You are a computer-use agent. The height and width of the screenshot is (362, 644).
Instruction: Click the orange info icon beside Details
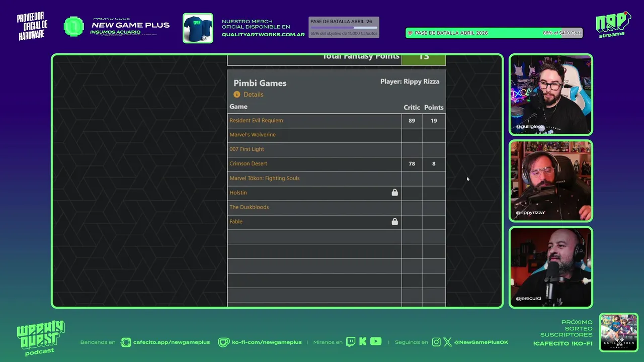coord(237,95)
